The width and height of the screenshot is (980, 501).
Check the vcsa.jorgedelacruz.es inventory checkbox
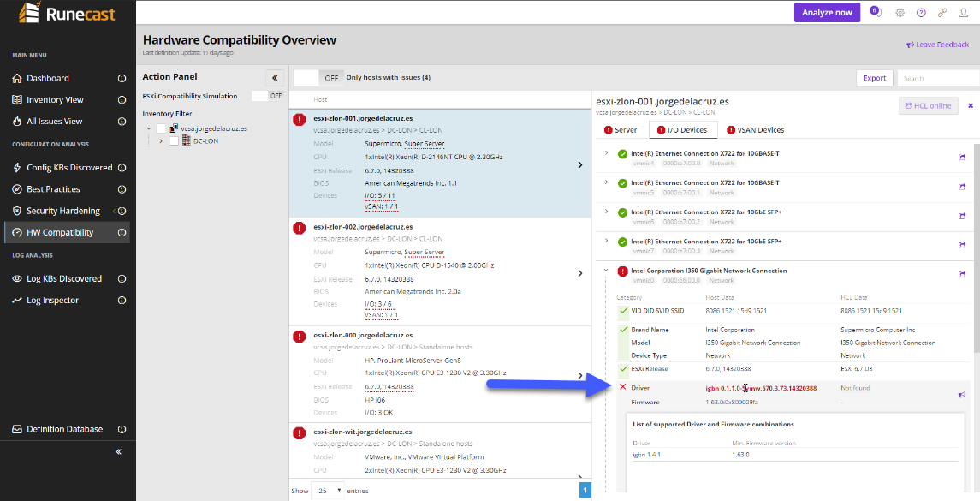[161, 128]
